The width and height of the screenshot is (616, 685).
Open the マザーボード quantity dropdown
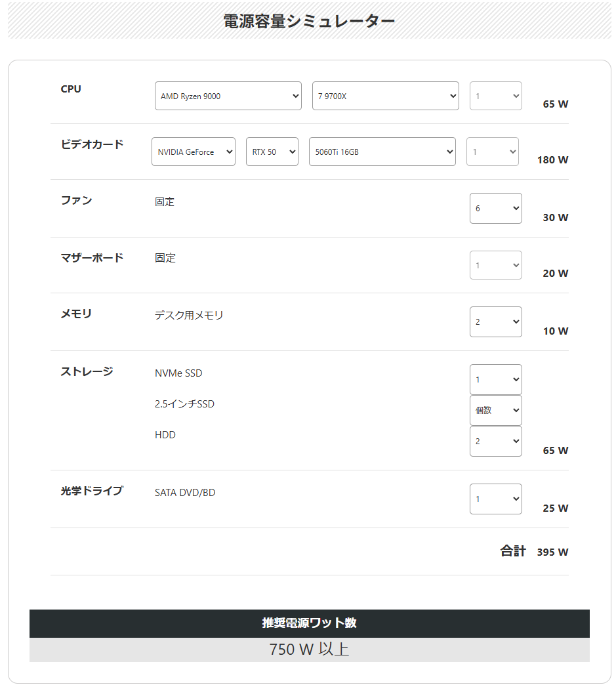pyautogui.click(x=495, y=265)
